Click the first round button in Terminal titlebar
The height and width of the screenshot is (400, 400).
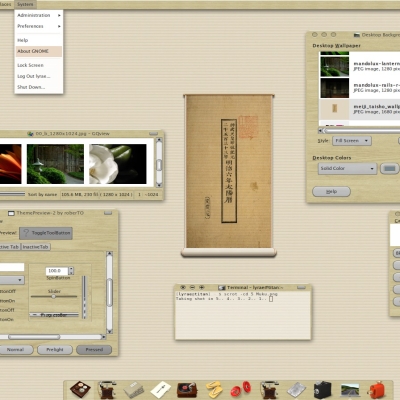coord(183,287)
